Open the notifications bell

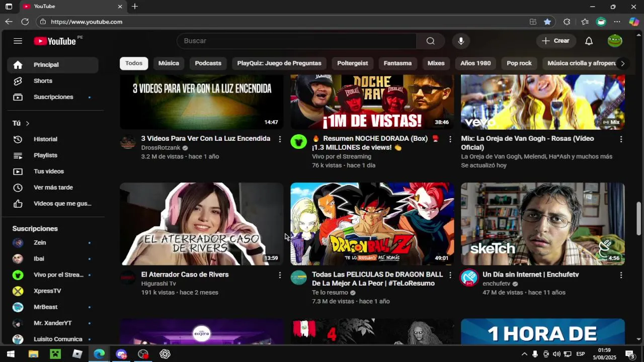(x=589, y=41)
